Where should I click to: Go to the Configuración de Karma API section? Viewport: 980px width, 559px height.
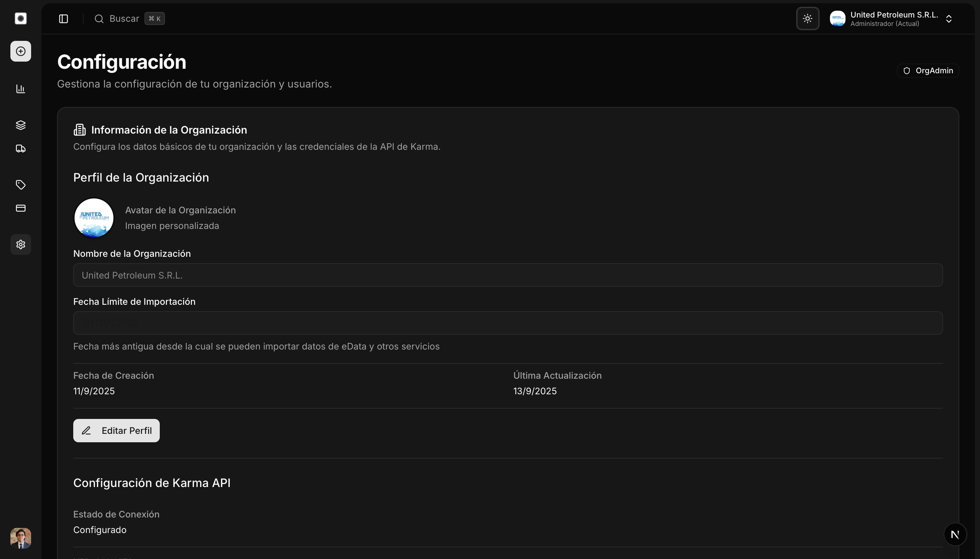pos(152,482)
